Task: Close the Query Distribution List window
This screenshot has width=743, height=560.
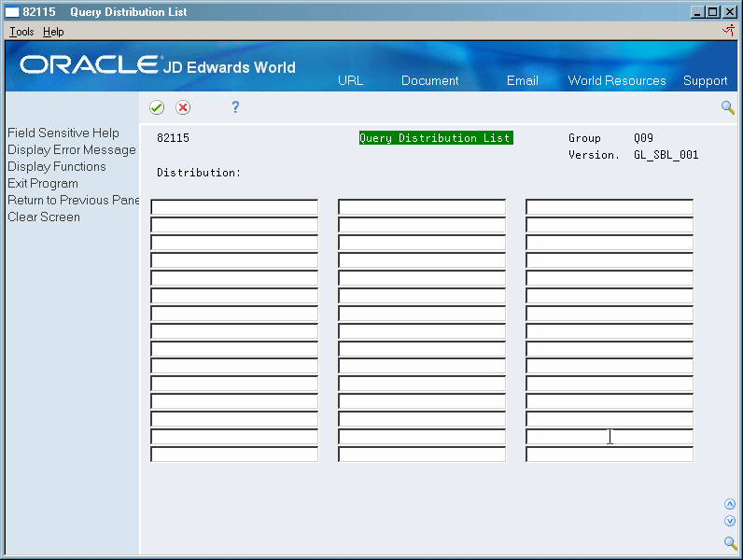Action: [x=729, y=12]
